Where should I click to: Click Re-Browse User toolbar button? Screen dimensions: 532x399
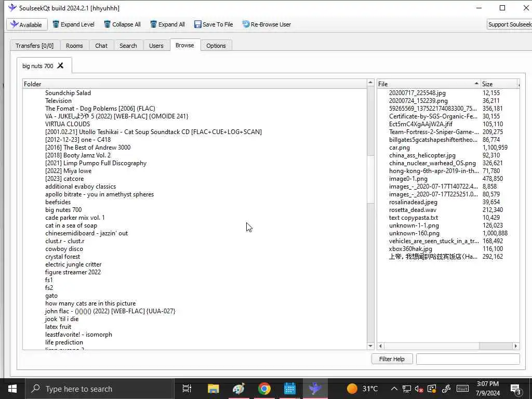click(267, 24)
